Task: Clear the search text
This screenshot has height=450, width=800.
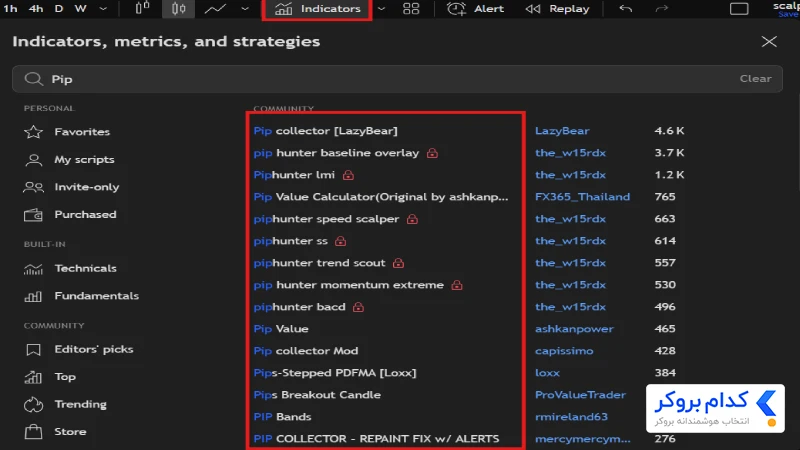Action: pyautogui.click(x=755, y=79)
